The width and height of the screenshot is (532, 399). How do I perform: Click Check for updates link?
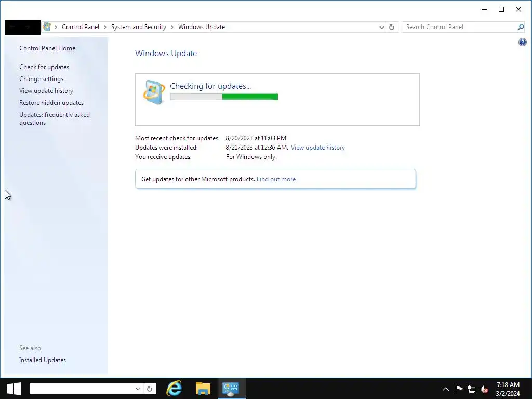[x=44, y=67]
